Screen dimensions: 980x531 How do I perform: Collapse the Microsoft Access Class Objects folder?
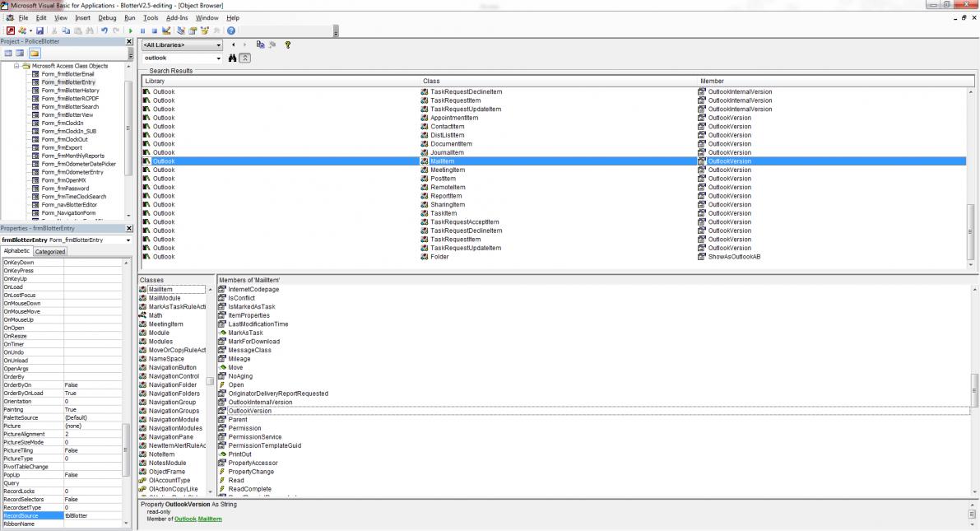(17, 66)
